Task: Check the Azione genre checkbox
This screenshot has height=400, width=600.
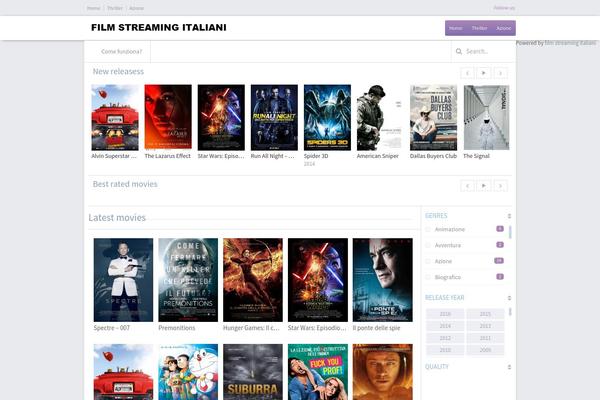Action: (428, 261)
